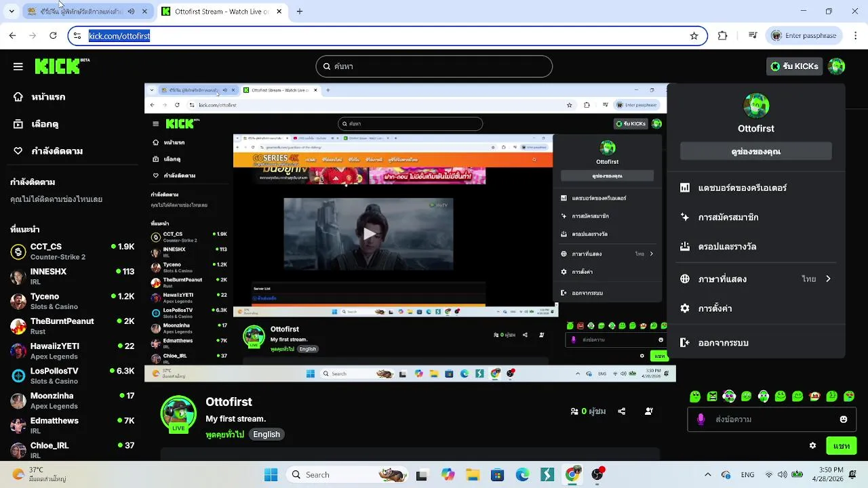
Task: Open the Edmatthews recommended channel
Action: 73,426
